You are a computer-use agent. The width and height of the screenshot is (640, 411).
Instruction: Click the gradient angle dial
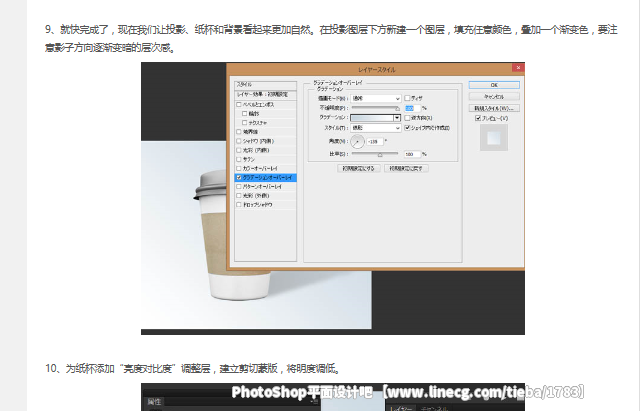tap(358, 142)
